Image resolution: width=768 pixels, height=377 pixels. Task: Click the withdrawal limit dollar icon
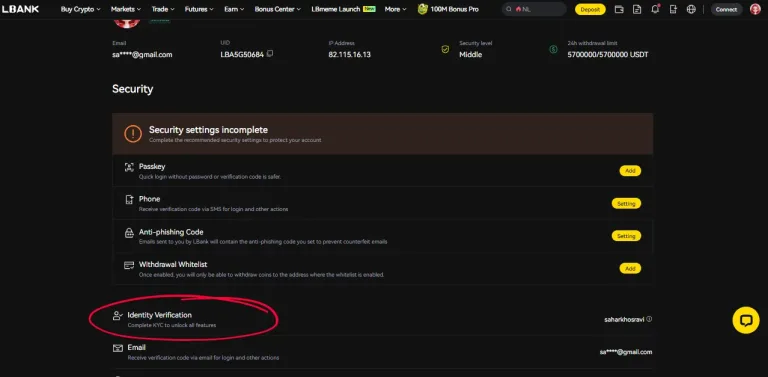click(x=553, y=49)
